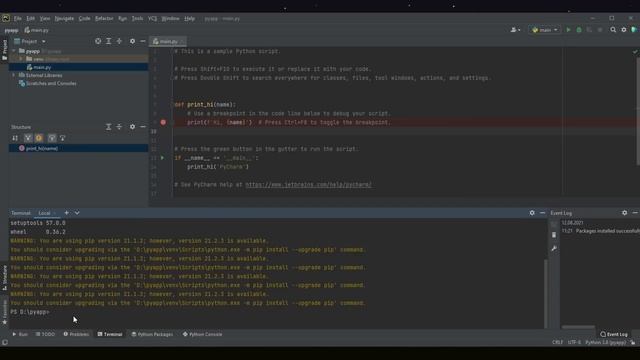Click the wrench icon in Event Log toolbar

554,248
